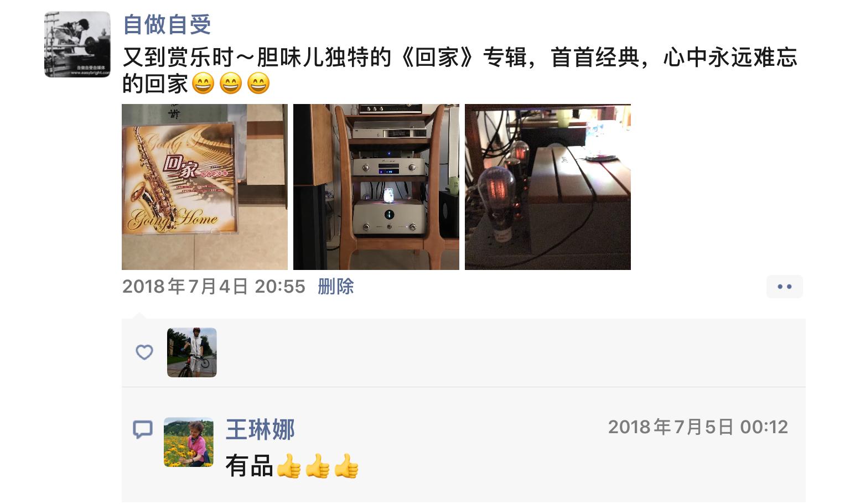Click the post text about 《回家》专辑

pos(459,70)
